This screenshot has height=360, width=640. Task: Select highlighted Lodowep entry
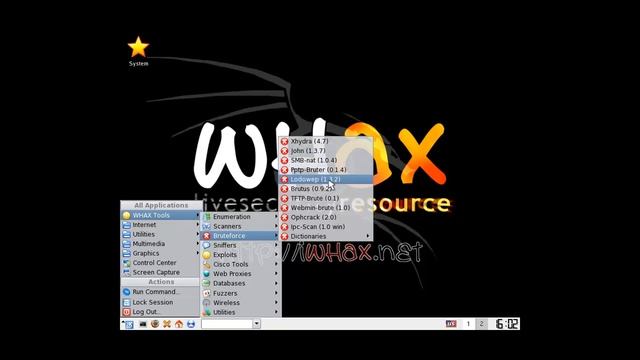click(x=326, y=179)
